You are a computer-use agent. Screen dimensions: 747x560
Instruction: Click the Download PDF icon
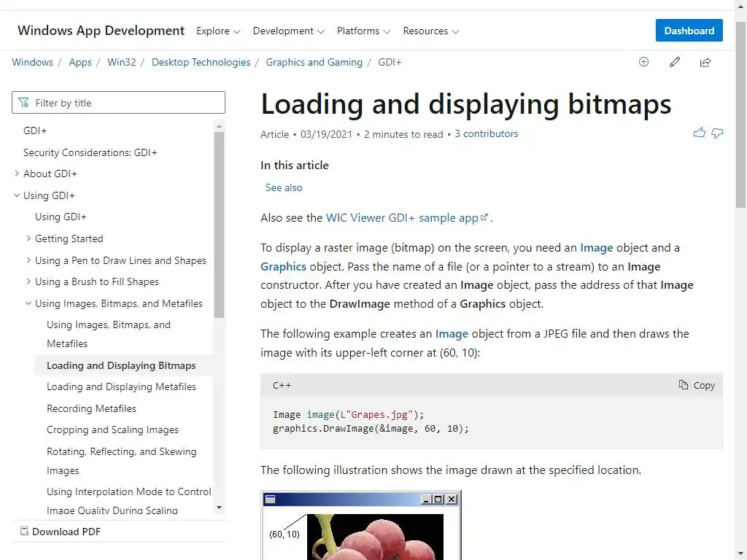coord(24,531)
